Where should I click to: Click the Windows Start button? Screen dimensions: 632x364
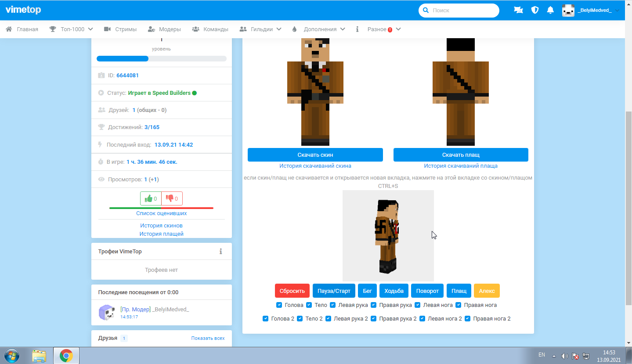click(x=12, y=355)
